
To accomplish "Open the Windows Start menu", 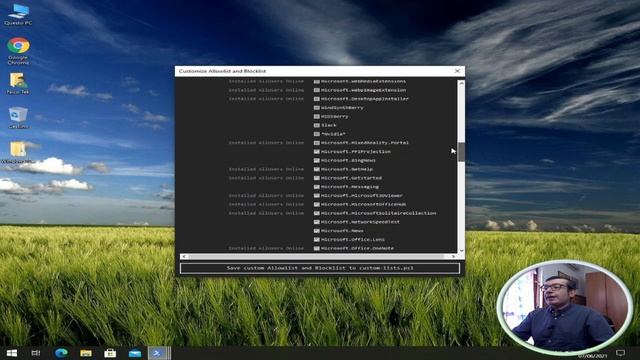I will tap(12, 353).
